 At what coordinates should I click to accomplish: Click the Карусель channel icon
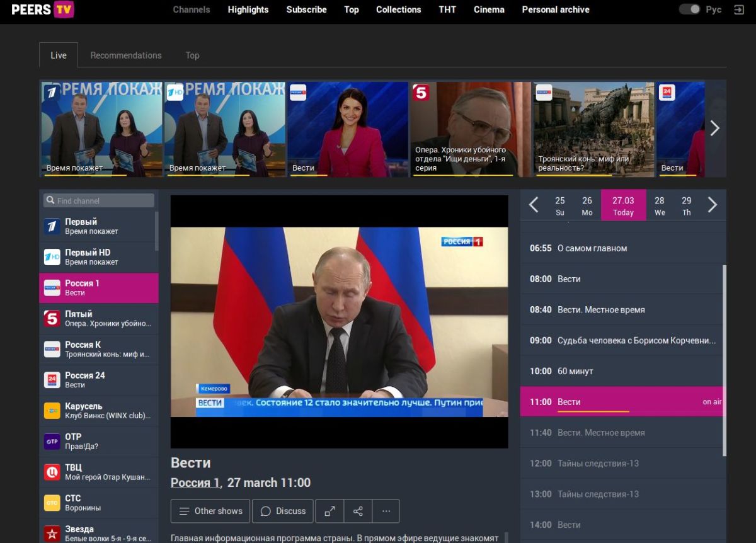click(x=52, y=411)
